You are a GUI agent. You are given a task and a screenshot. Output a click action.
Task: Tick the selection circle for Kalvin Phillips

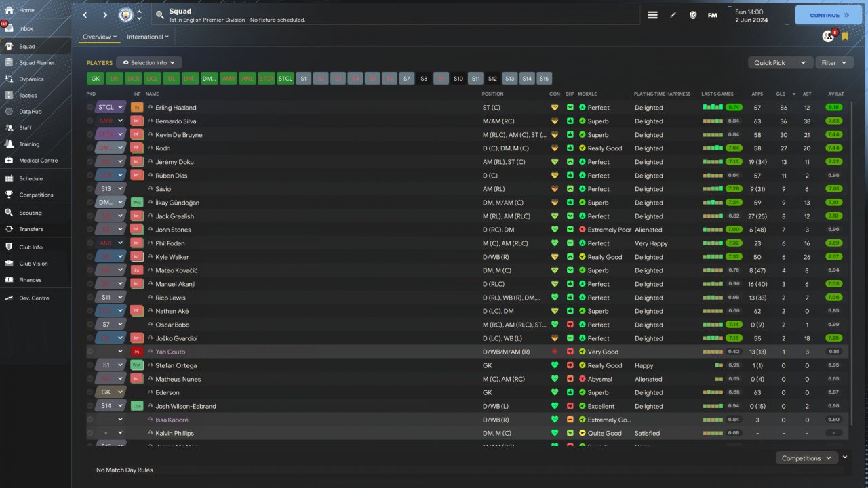click(90, 432)
